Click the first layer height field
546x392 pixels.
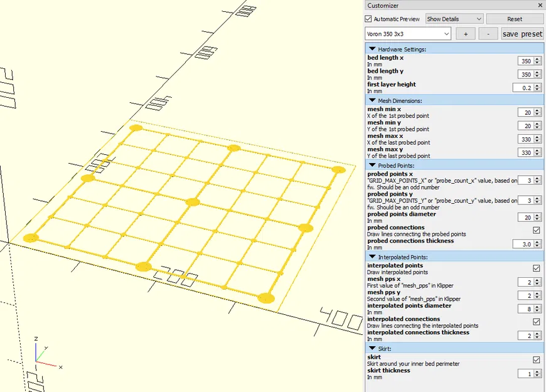click(523, 88)
